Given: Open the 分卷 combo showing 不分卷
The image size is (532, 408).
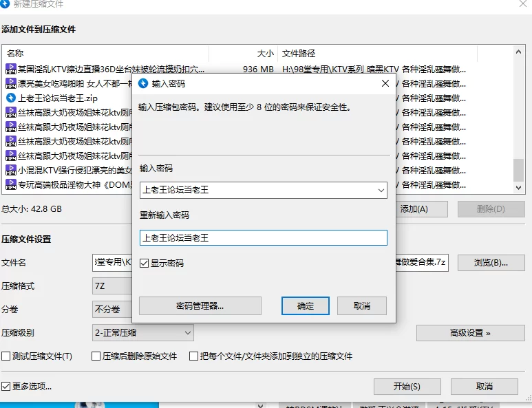Looking at the screenshot, I should coord(112,310).
